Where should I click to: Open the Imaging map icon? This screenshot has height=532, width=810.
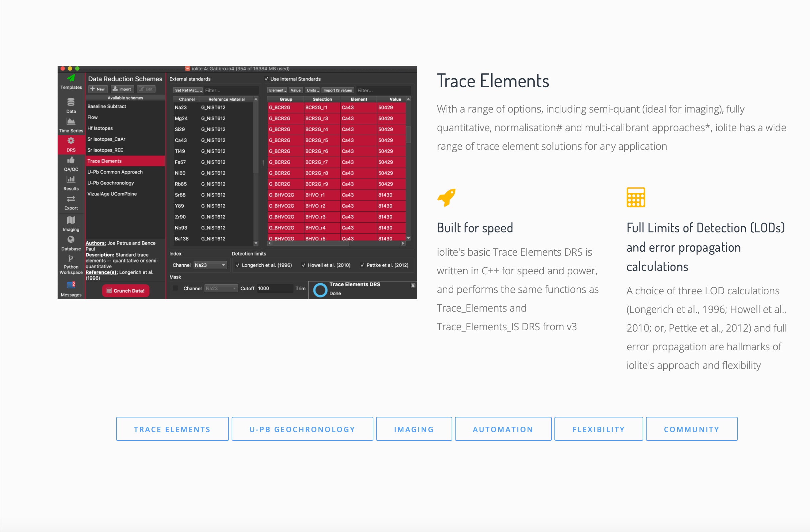point(71,220)
